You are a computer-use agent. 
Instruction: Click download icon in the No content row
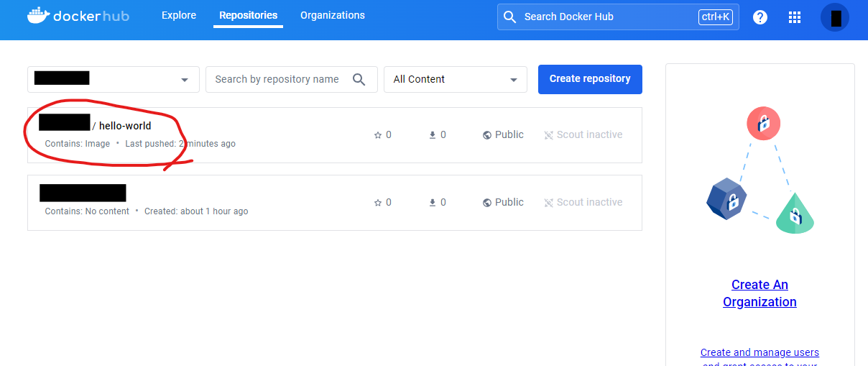[x=433, y=203]
